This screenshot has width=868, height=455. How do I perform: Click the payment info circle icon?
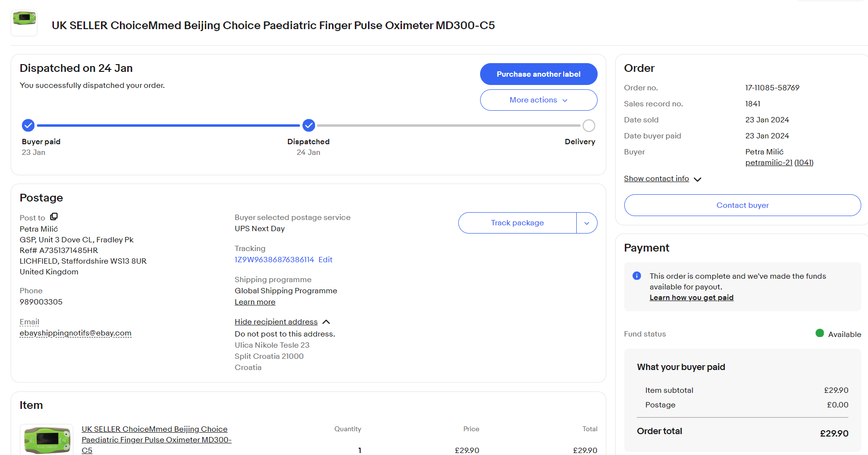point(636,276)
